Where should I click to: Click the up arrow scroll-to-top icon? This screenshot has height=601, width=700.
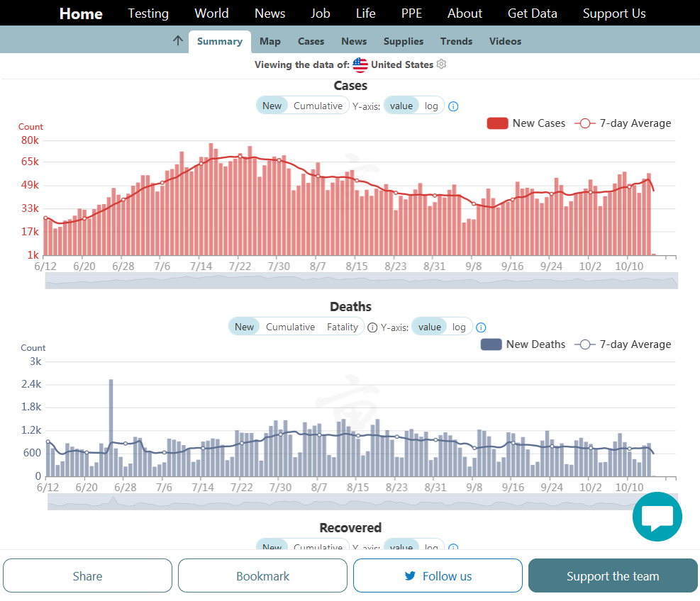tap(178, 40)
